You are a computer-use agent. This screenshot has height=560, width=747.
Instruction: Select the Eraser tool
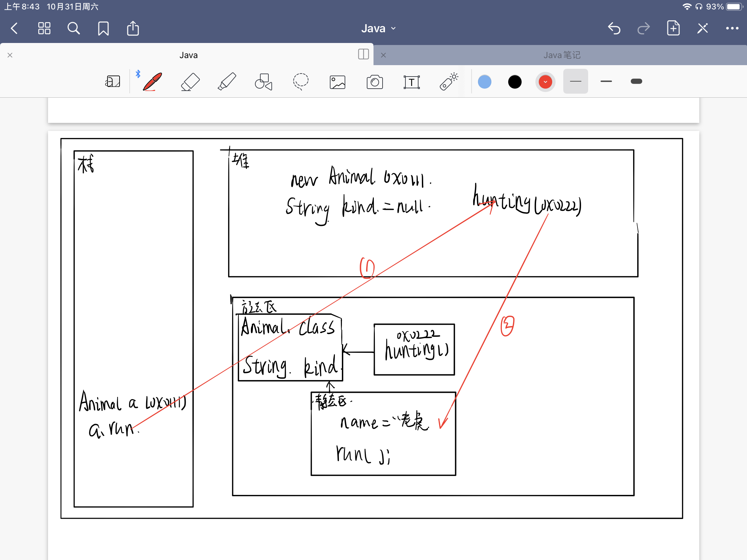[190, 82]
